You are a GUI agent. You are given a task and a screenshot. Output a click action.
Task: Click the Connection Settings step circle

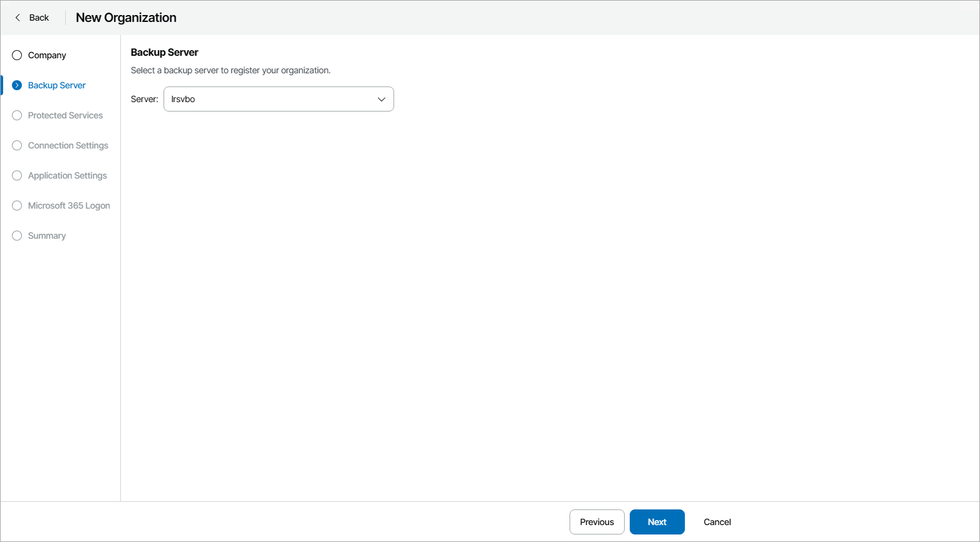pyautogui.click(x=16, y=145)
